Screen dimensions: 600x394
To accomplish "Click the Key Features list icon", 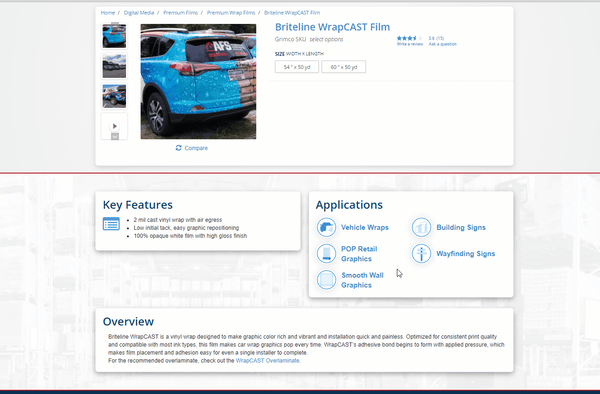I will tap(111, 224).
